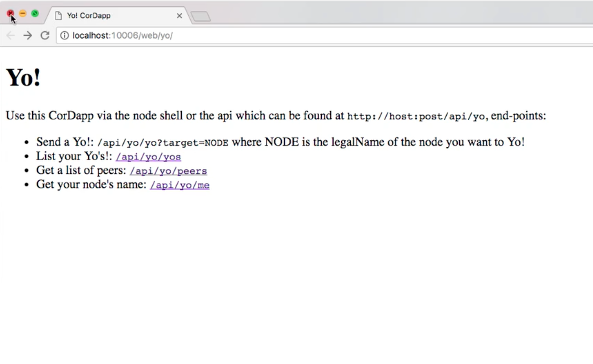Screen dimensions: 593x364
Task: Follow the /api/yo/peers link
Action: coord(168,171)
